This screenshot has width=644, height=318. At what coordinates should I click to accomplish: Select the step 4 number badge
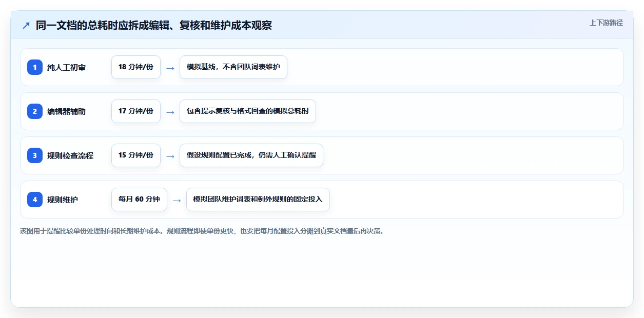tap(35, 200)
